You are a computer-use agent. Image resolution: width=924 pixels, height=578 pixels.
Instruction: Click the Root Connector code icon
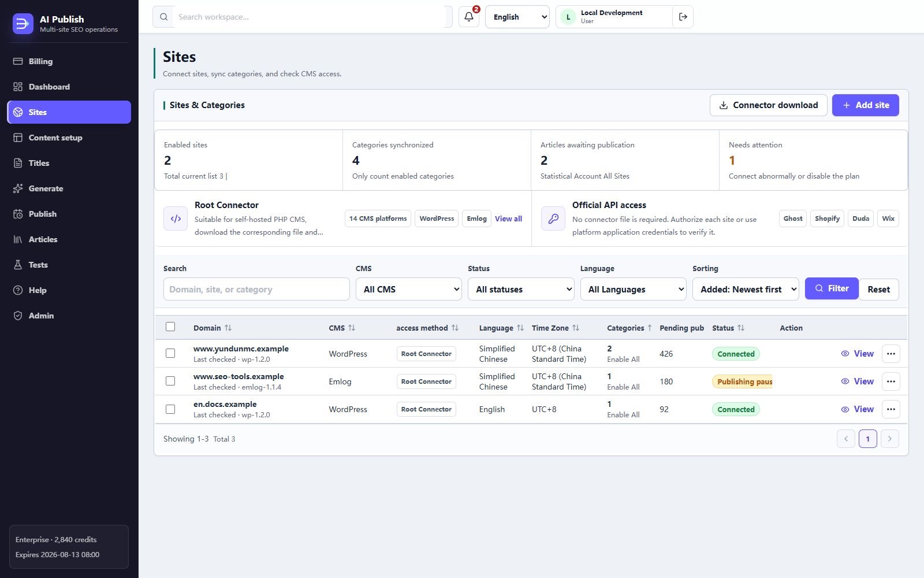[176, 218]
